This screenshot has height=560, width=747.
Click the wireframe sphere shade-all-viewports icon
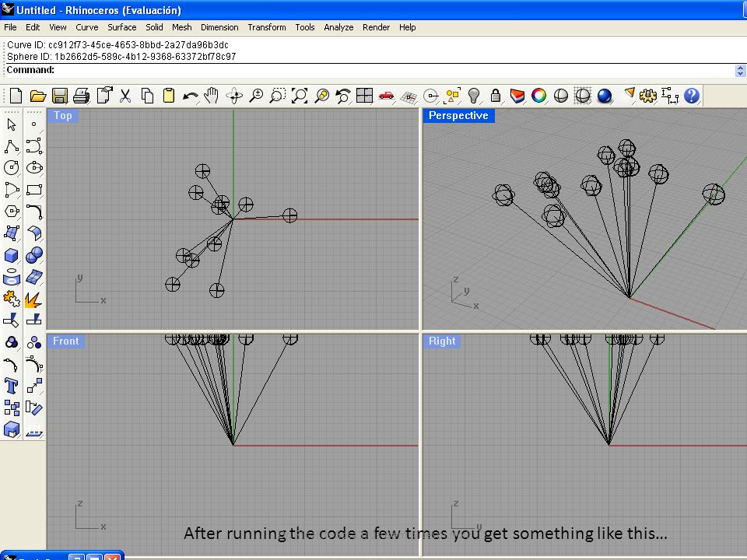pos(583,96)
